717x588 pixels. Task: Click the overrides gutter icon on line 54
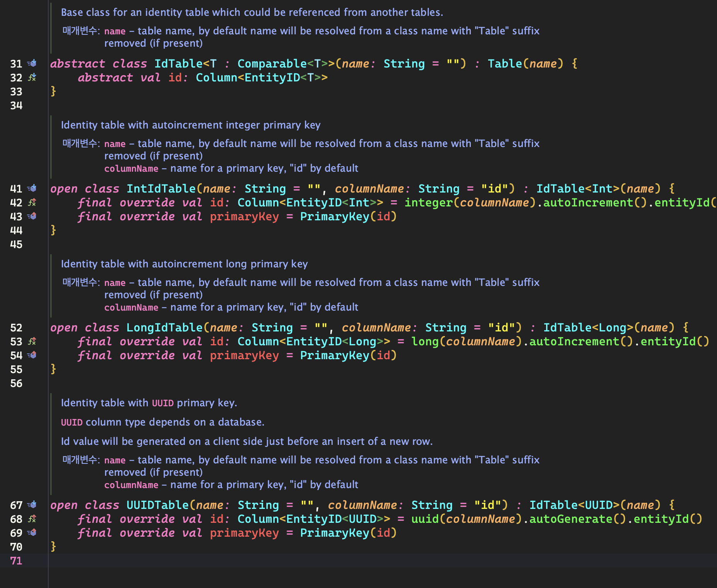[x=32, y=355]
